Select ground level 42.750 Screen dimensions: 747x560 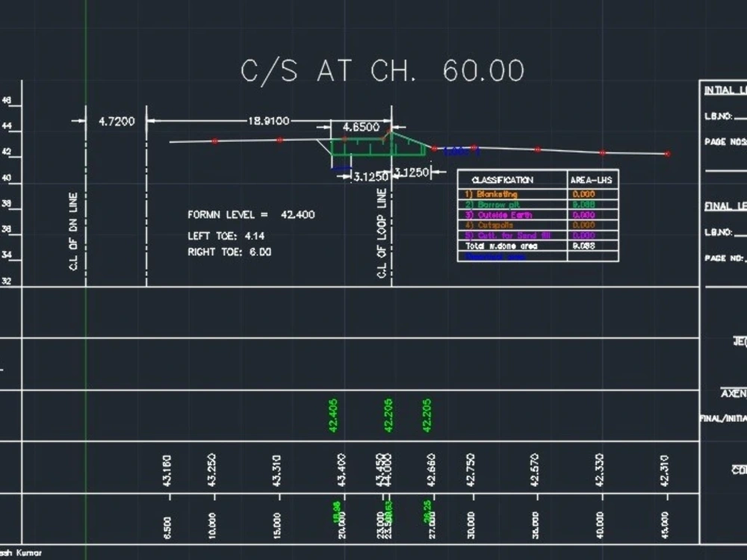[470, 470]
